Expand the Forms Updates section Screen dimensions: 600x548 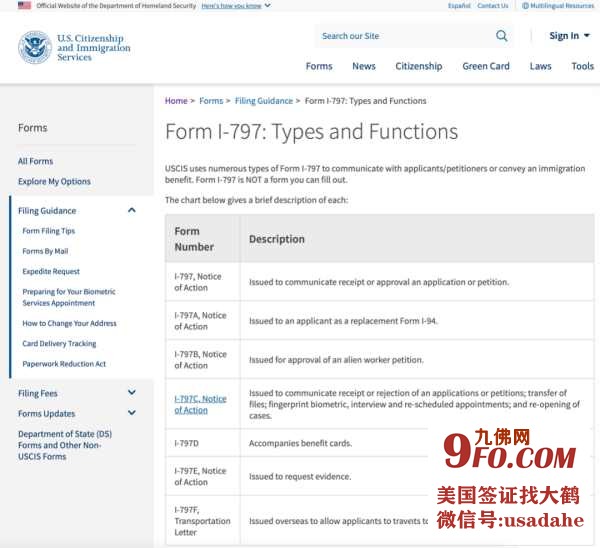[x=132, y=413]
